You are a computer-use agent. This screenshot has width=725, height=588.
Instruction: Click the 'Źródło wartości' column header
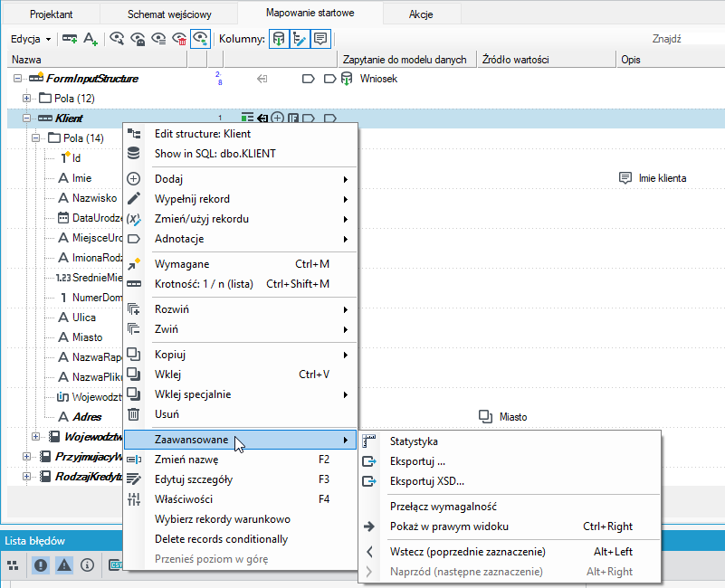(547, 60)
